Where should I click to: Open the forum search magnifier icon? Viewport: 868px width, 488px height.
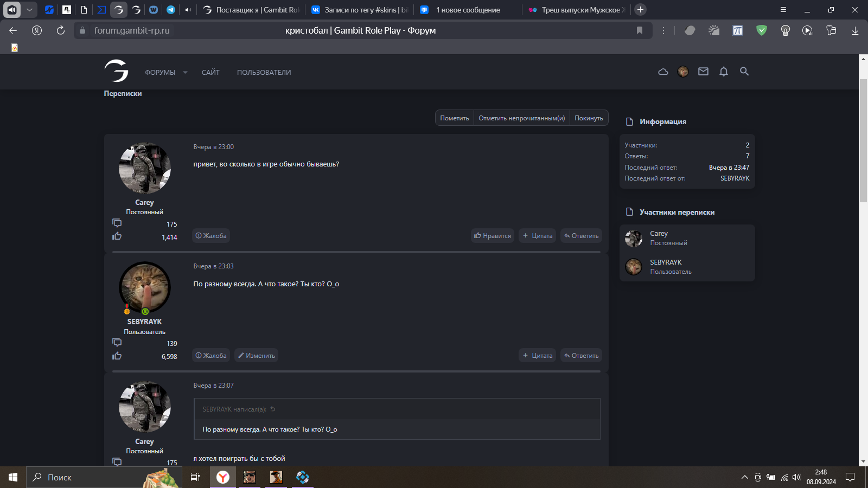744,72
